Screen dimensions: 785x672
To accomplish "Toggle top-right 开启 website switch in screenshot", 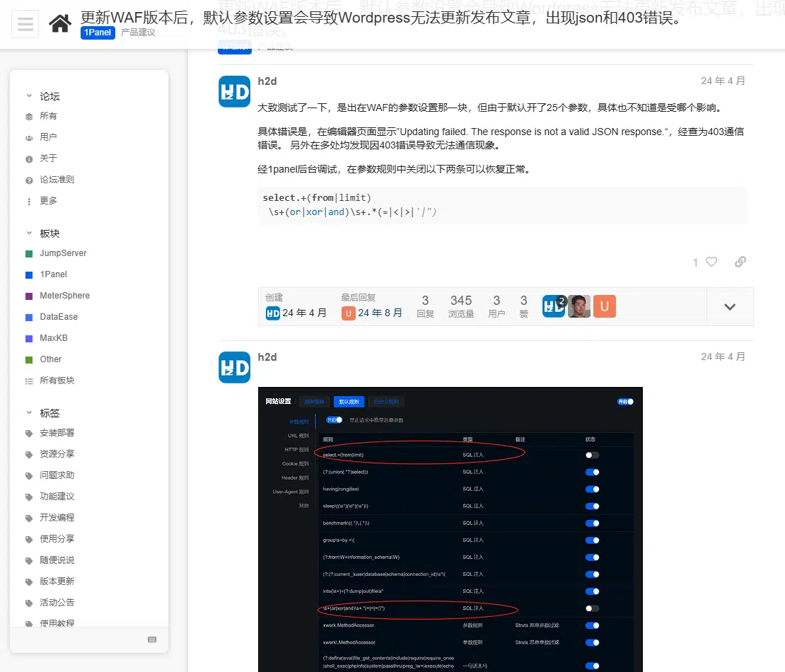I will coord(625,402).
